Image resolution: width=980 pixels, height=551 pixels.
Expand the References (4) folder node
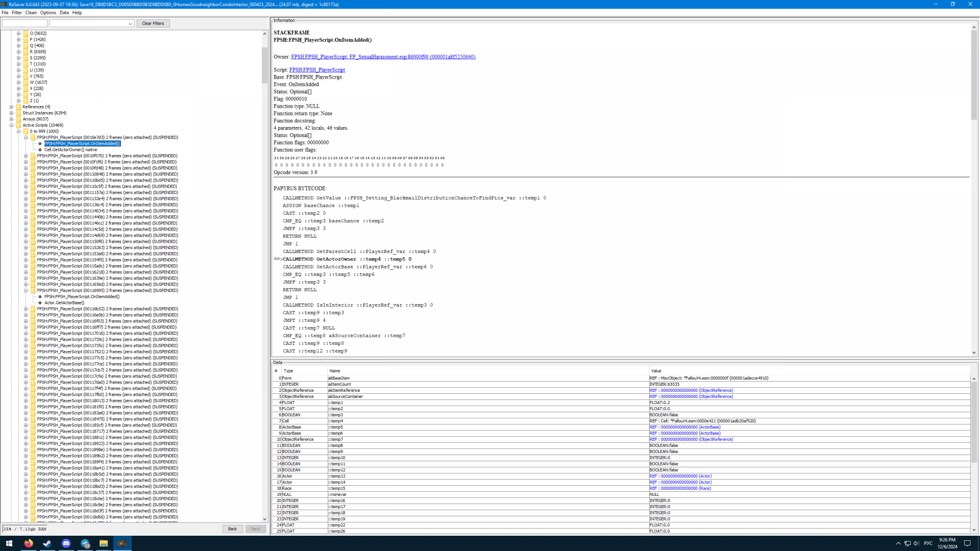point(11,107)
